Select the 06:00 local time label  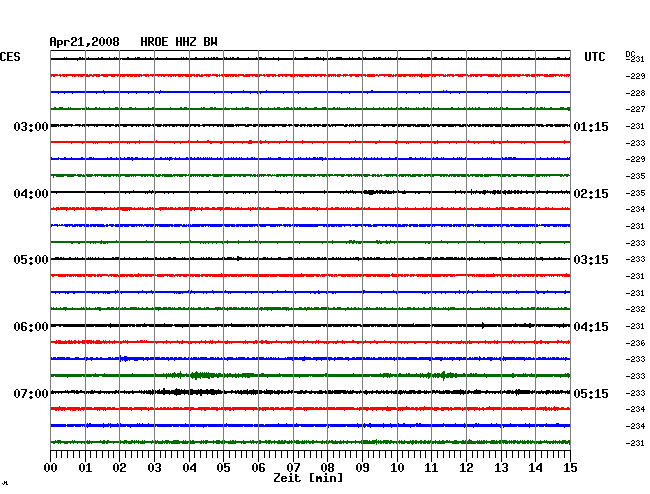(x=31, y=327)
